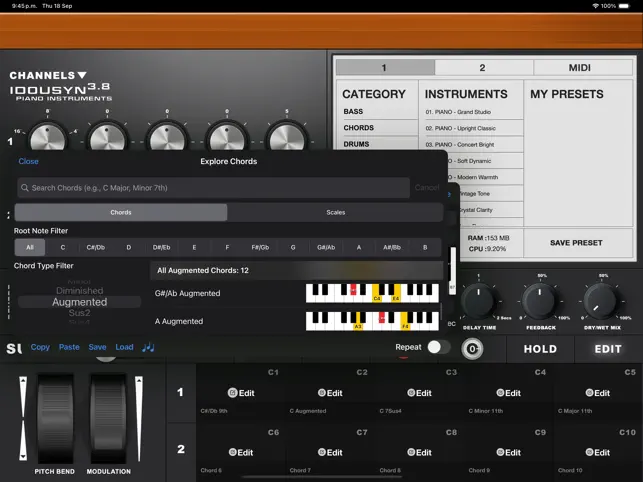This screenshot has height=482, width=643.
Task: Open preset tab 1
Action: pos(385,67)
